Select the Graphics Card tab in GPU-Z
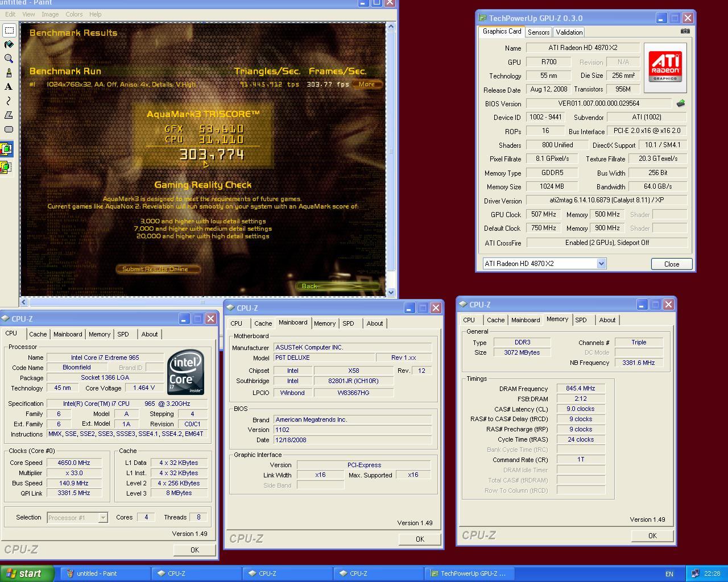The height and width of the screenshot is (582, 728). tap(502, 32)
